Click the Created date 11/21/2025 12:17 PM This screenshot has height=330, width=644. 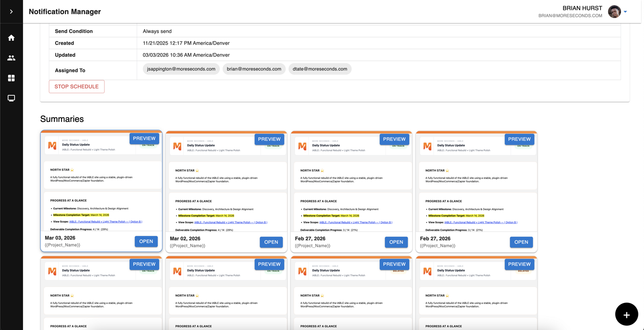point(186,43)
